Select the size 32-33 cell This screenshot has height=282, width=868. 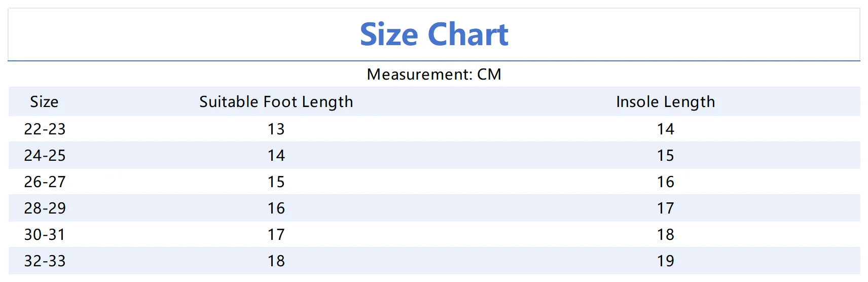(x=45, y=261)
